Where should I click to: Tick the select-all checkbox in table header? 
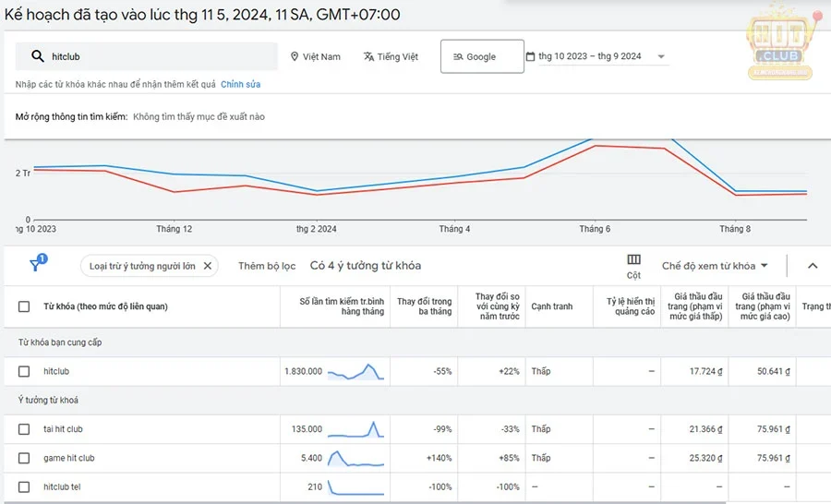coord(24,306)
